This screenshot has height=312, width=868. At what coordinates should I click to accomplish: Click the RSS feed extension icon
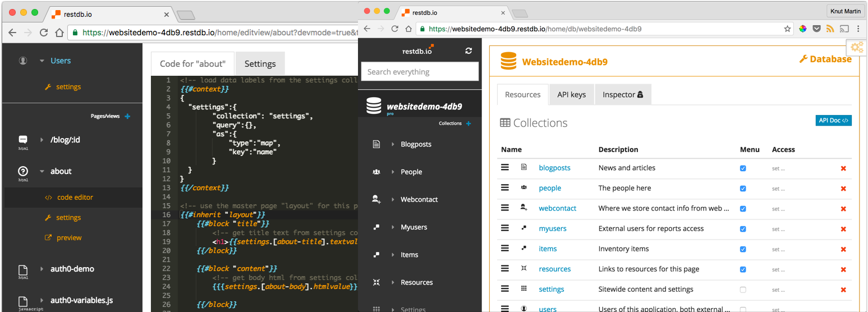(x=830, y=29)
